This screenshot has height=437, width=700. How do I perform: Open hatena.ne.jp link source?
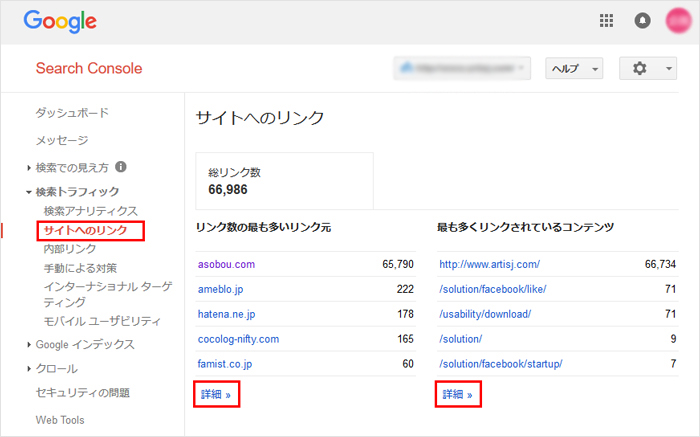[x=226, y=314]
